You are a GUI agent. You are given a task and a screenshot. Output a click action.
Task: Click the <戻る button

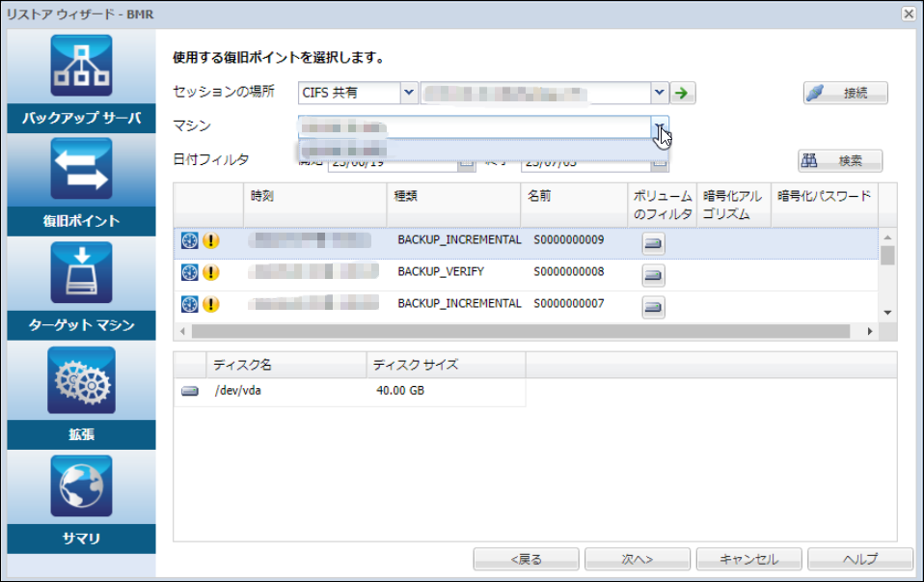click(526, 559)
